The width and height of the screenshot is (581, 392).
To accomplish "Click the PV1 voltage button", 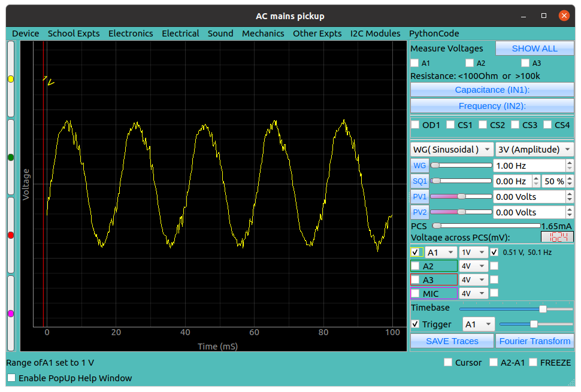I will coord(419,196).
